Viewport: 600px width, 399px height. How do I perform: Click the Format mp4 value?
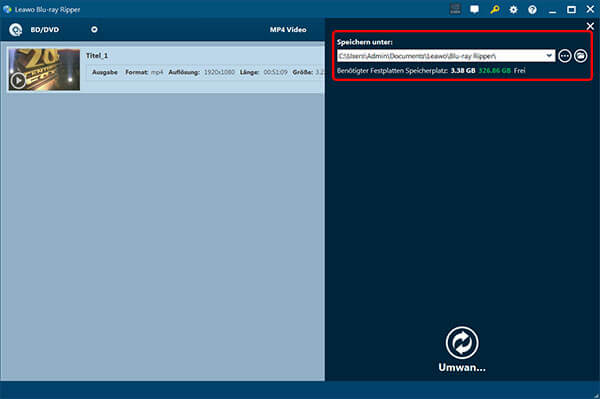(x=157, y=72)
